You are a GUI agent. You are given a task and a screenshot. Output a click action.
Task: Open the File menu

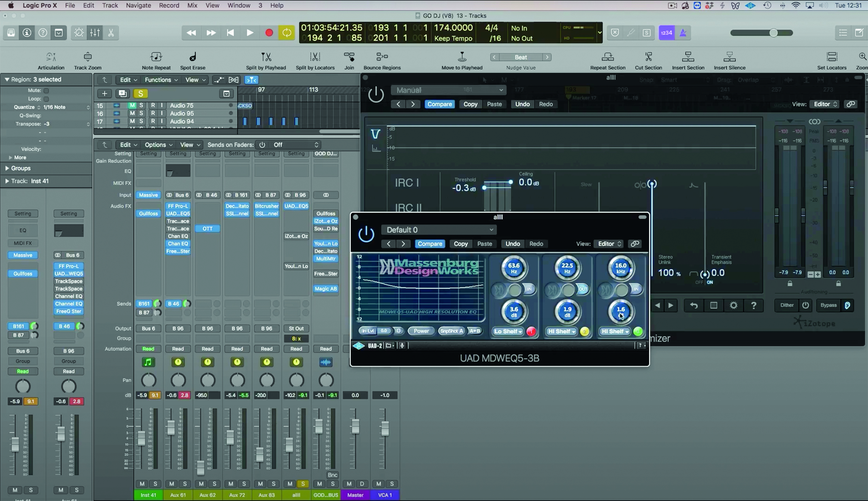pos(70,5)
